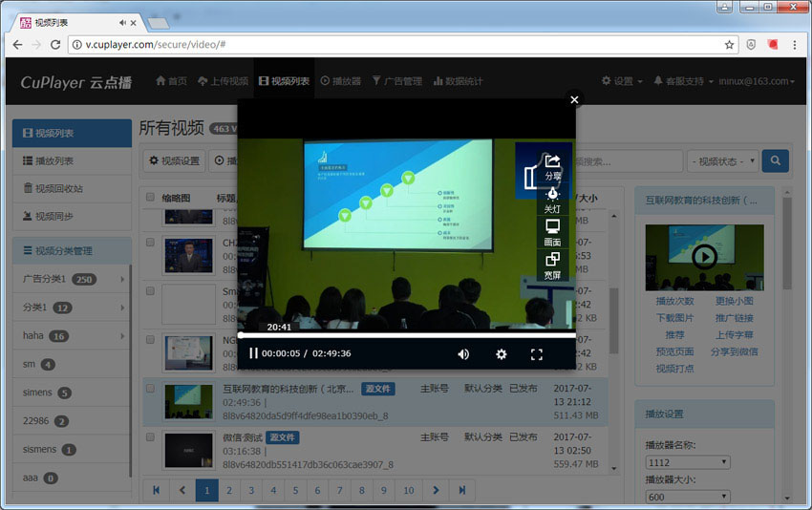Screen dimensions: 812x510
Task: Open 广告管理 ad management
Action: pos(397,81)
